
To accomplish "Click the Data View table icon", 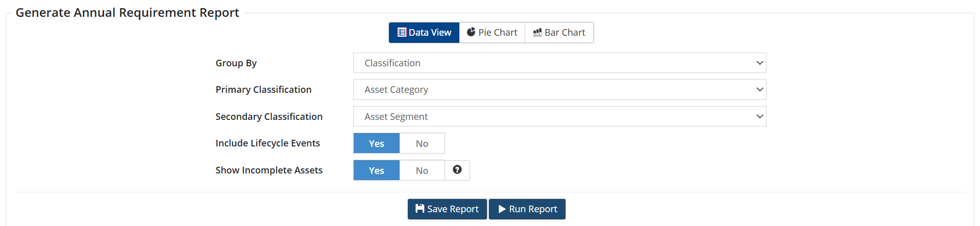I will (x=402, y=33).
